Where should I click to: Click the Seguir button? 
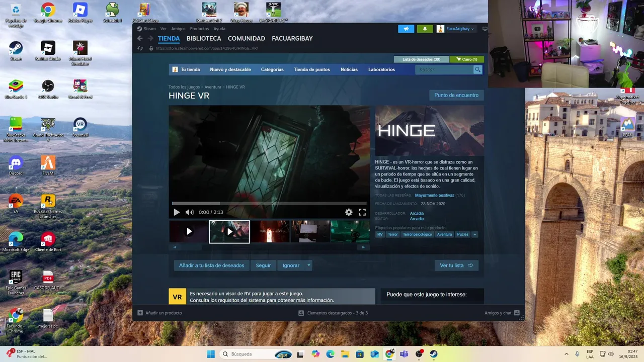263,265
